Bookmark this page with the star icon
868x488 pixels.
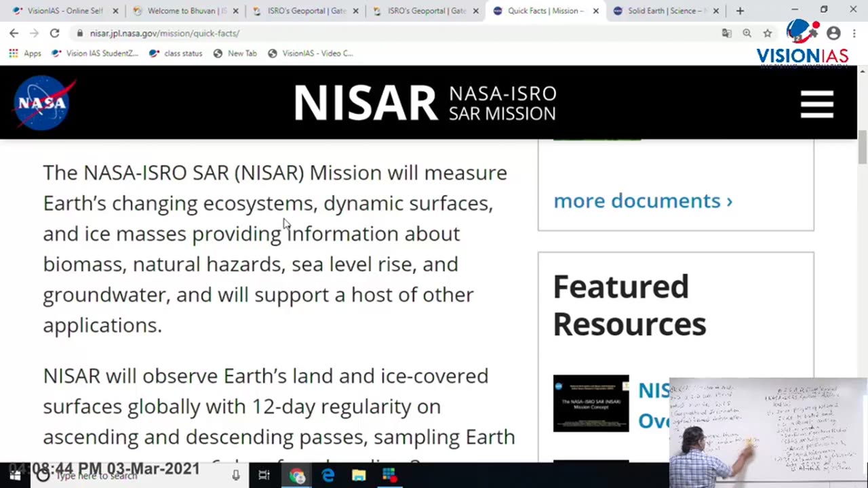(x=767, y=33)
